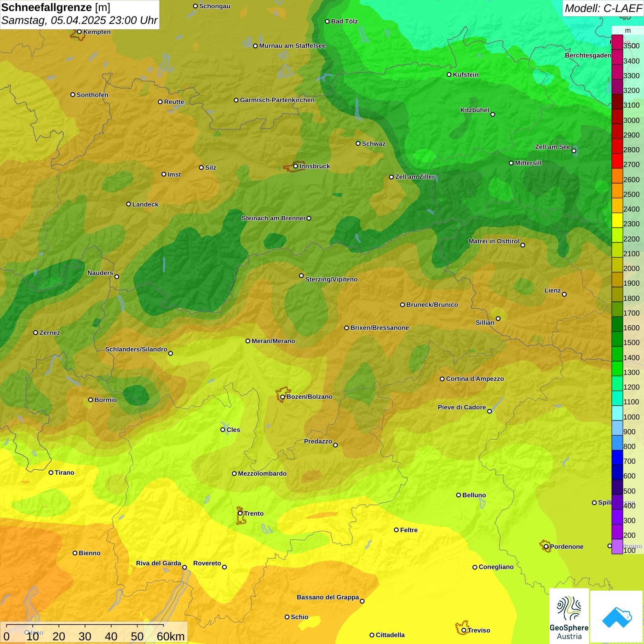The width and height of the screenshot is (644, 644).
Task: Click the Pieve di Cadore label
Action: (x=462, y=407)
